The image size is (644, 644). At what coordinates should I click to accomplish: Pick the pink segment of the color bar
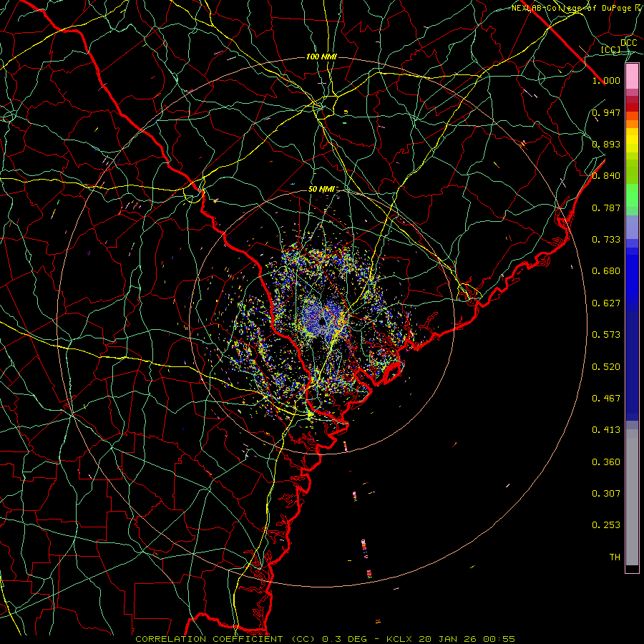pyautogui.click(x=632, y=77)
